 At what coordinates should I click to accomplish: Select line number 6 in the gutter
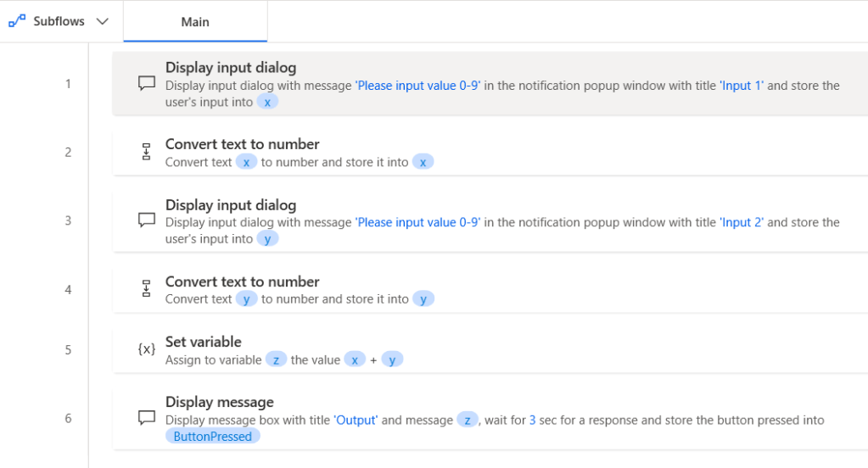[x=69, y=418]
